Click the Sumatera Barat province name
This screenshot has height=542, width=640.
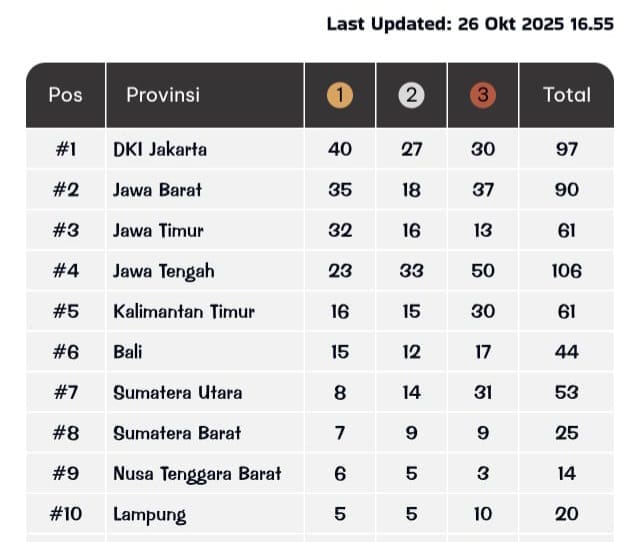tap(177, 433)
